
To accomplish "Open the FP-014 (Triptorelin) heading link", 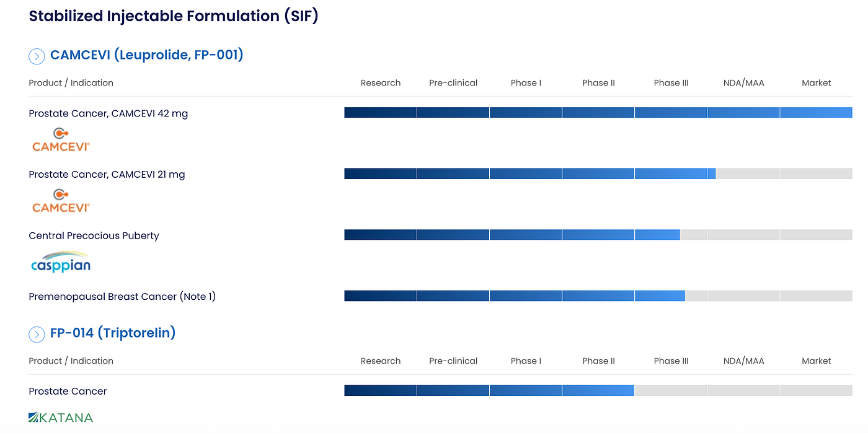I will pos(113,333).
